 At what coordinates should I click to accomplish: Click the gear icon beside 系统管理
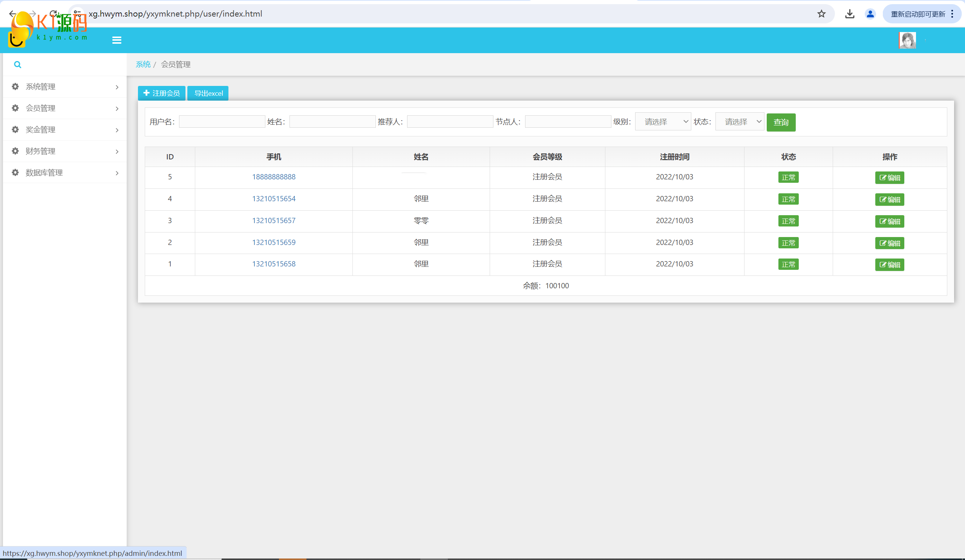(15, 87)
